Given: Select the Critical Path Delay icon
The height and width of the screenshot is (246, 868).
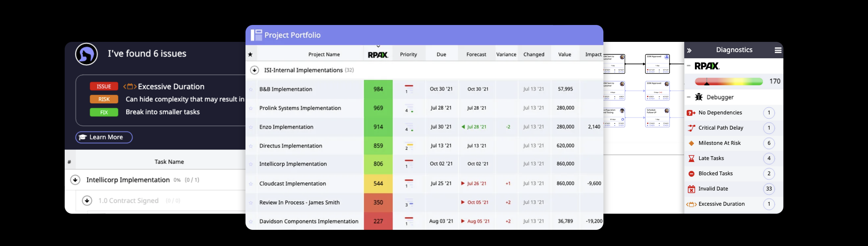Looking at the screenshot, I should pyautogui.click(x=691, y=128).
